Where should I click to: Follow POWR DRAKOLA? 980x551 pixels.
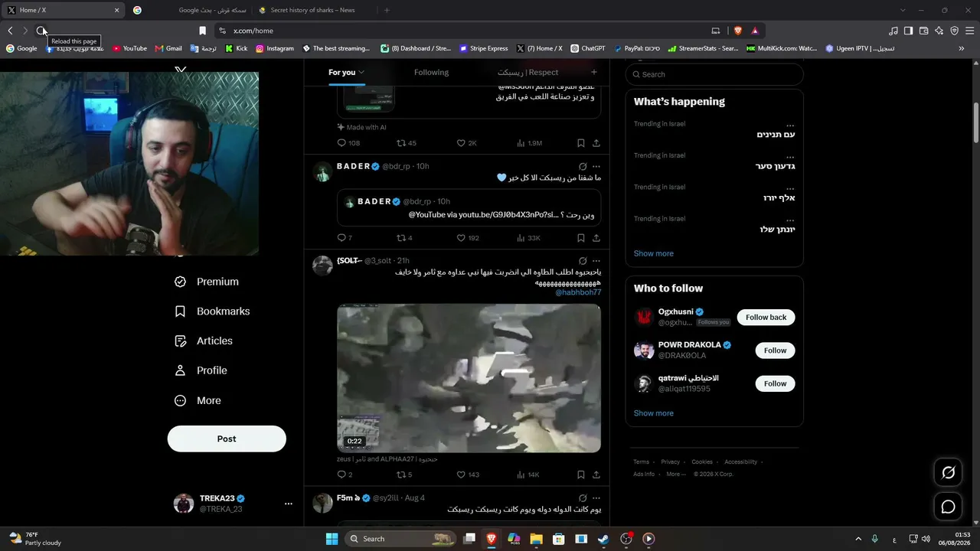pos(775,350)
